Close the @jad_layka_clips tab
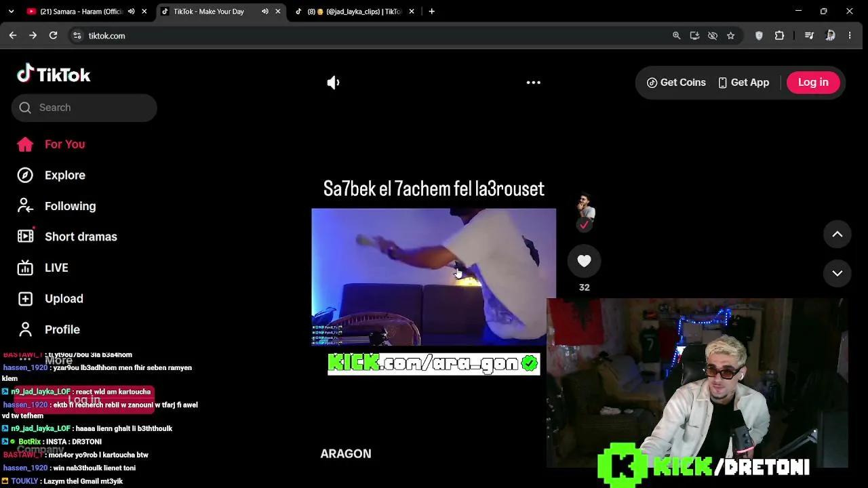 pyautogui.click(x=411, y=12)
